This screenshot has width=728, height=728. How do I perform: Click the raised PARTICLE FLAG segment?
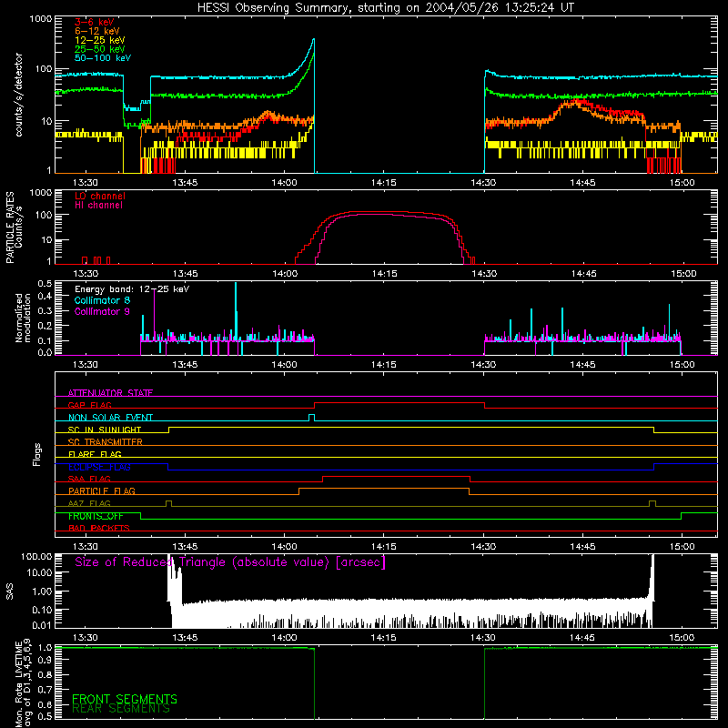pyautogui.click(x=383, y=489)
